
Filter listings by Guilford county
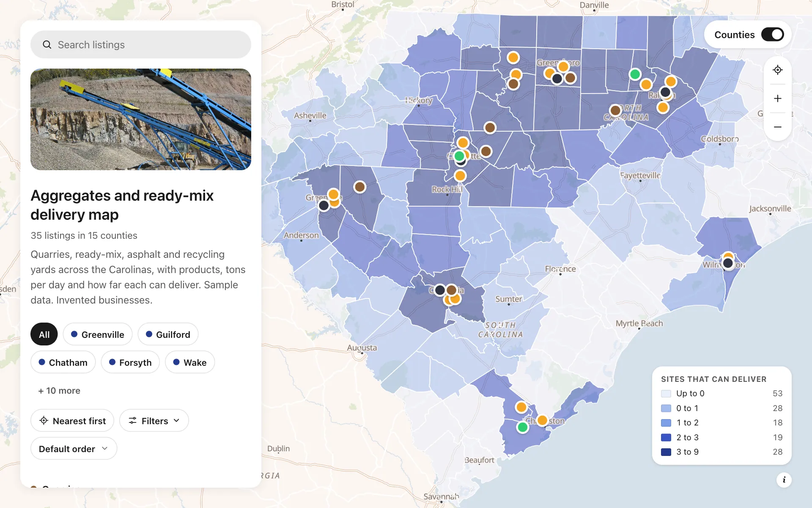click(x=168, y=334)
